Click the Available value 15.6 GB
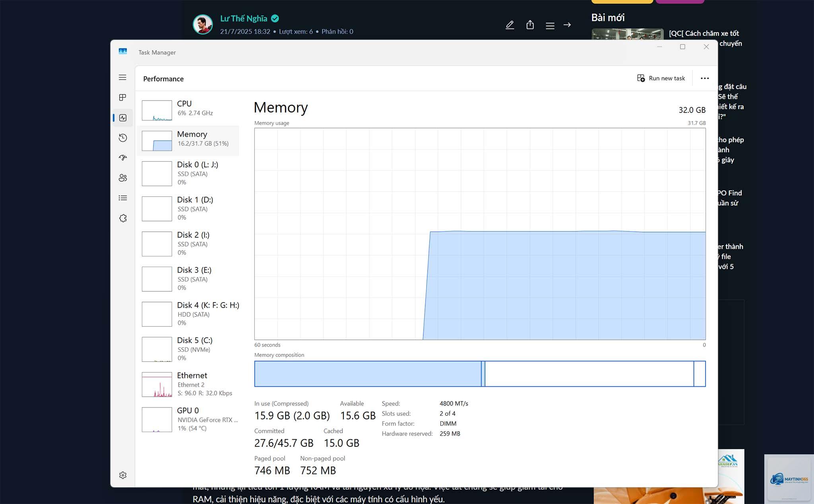The height and width of the screenshot is (504, 814). coord(358,416)
